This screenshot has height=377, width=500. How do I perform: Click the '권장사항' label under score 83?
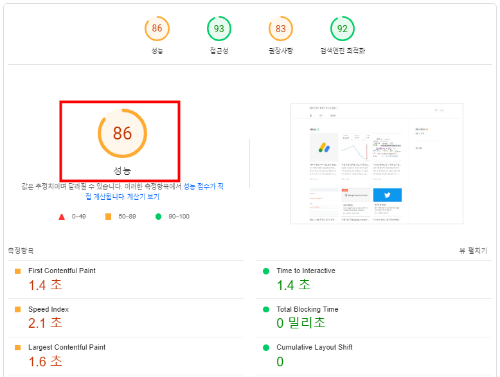[281, 51]
